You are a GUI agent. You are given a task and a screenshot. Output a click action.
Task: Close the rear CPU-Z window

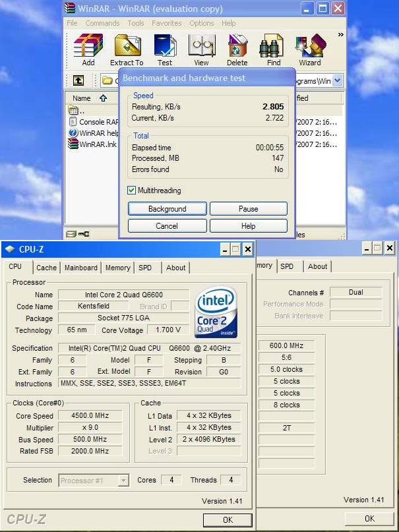pos(390,249)
